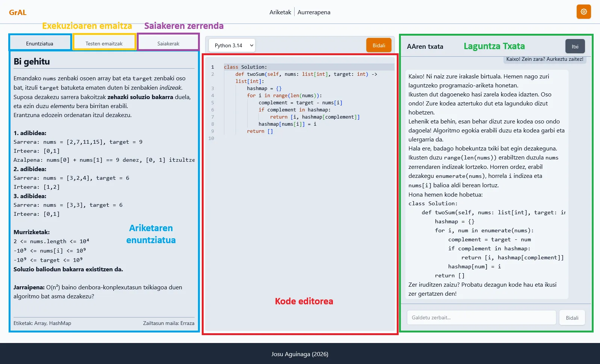Switch to the Enuntziatua tab
Image resolution: width=600 pixels, height=364 pixels.
(x=39, y=44)
